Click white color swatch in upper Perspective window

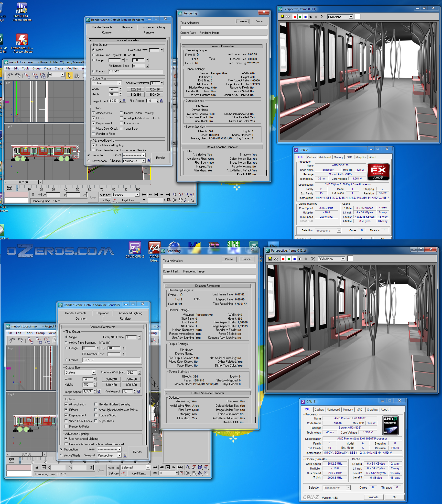[358, 17]
